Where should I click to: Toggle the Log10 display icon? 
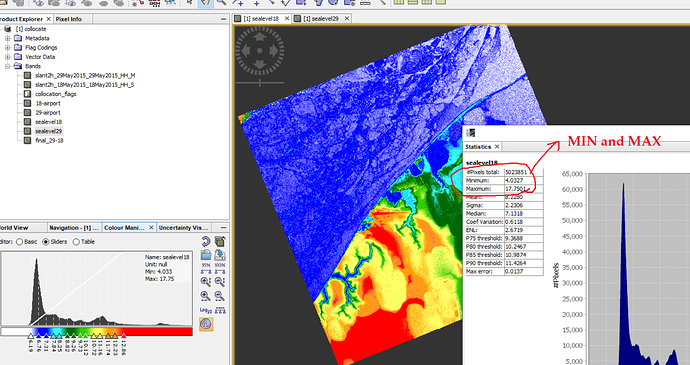coord(206,310)
